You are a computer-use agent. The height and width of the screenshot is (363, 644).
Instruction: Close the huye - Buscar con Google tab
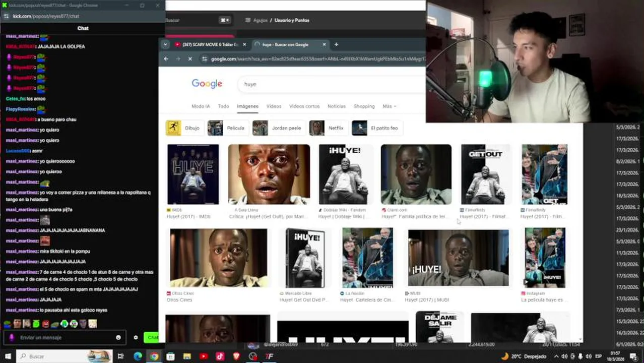[x=324, y=44]
